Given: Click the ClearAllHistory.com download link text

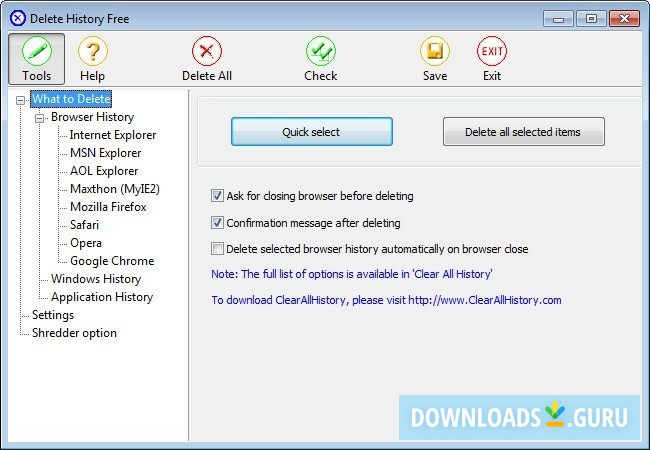Looking at the screenshot, I should point(386,300).
